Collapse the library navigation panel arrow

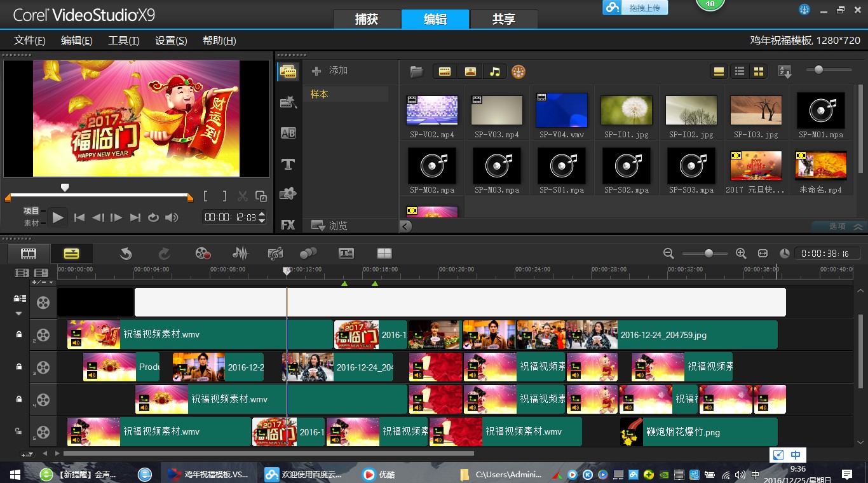coord(405,226)
